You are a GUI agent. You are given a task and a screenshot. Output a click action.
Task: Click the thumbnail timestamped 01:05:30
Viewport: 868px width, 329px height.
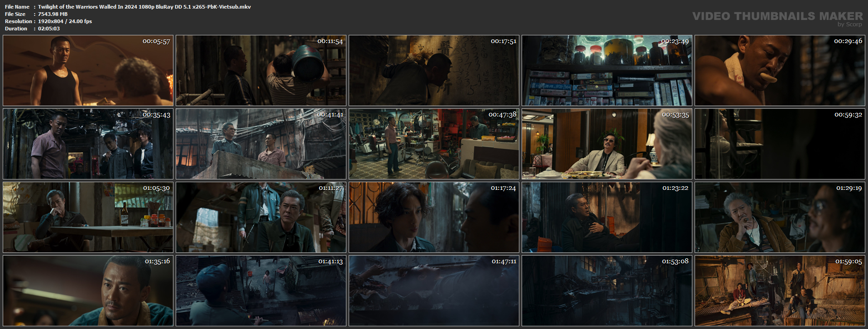[88, 217]
